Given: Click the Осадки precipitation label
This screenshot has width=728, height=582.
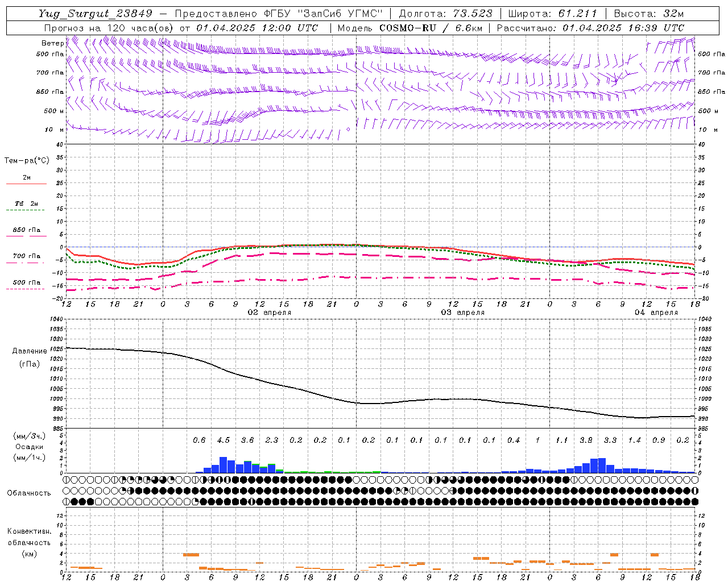Looking at the screenshot, I should [x=30, y=447].
